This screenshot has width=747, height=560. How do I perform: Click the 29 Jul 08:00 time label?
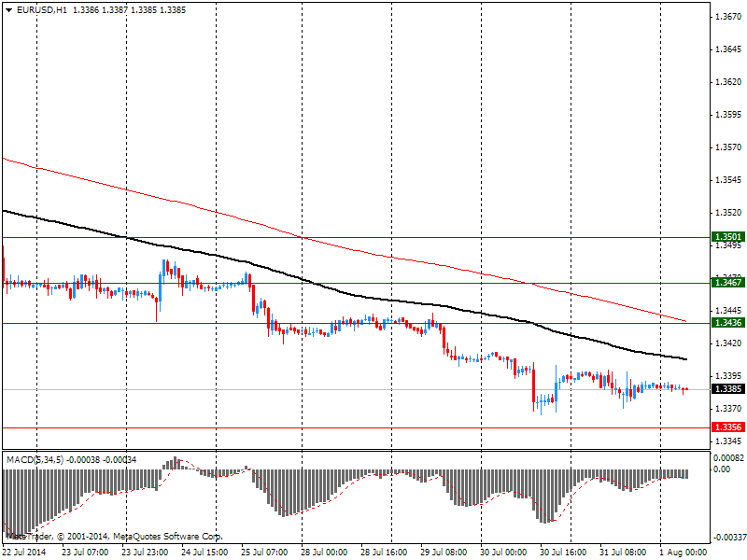click(444, 552)
